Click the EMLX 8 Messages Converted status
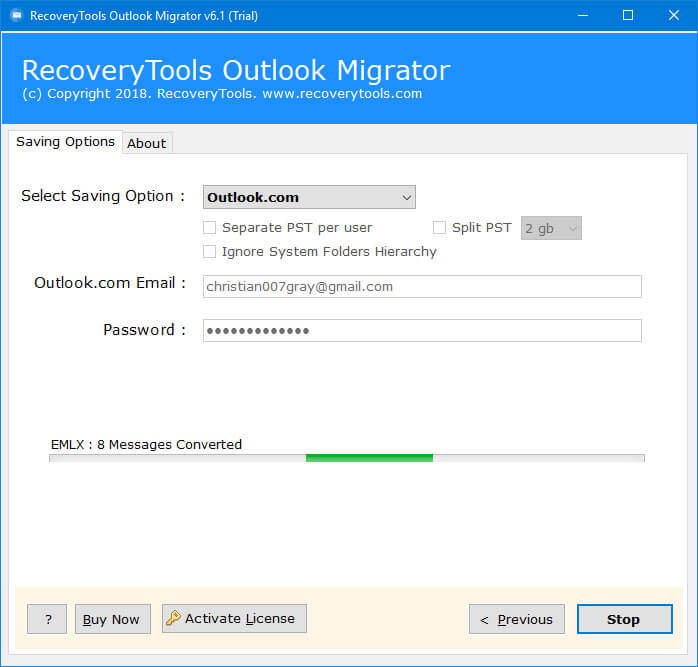The width and height of the screenshot is (698, 667). 146,444
